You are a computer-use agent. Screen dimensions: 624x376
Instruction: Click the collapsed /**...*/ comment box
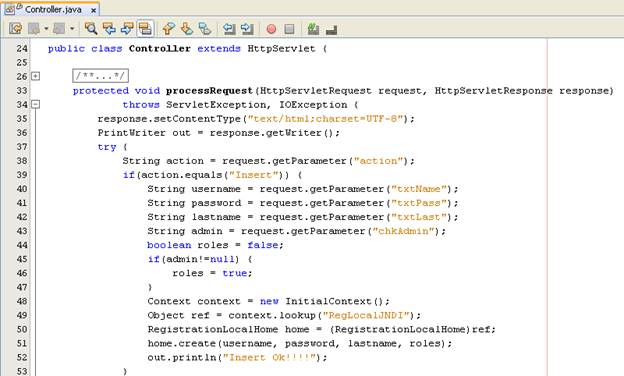tap(100, 76)
